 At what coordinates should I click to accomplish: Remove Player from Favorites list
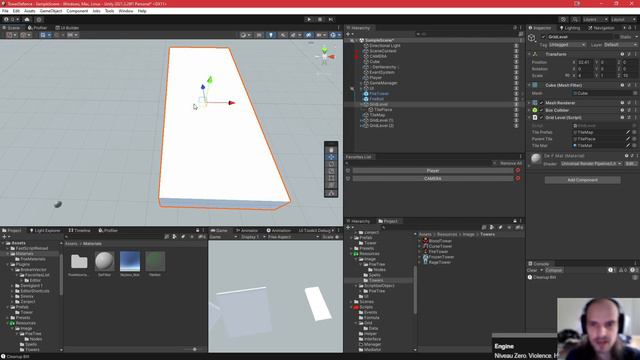(518, 171)
